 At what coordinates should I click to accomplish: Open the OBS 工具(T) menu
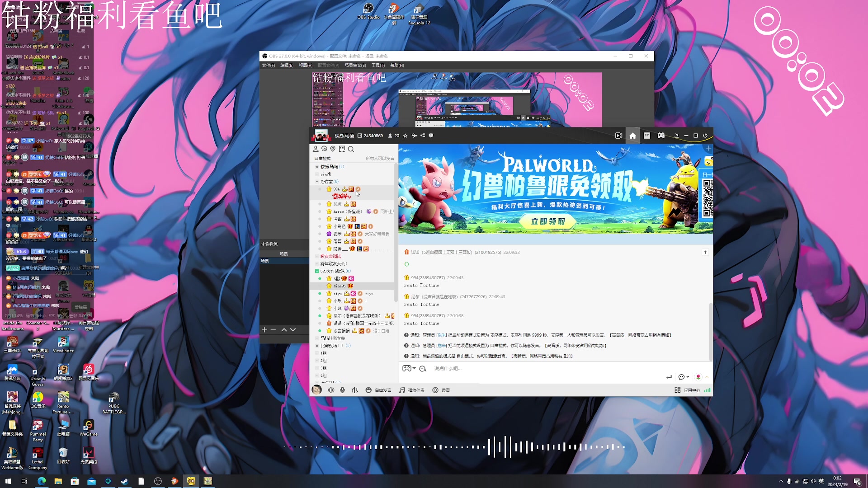(x=378, y=66)
